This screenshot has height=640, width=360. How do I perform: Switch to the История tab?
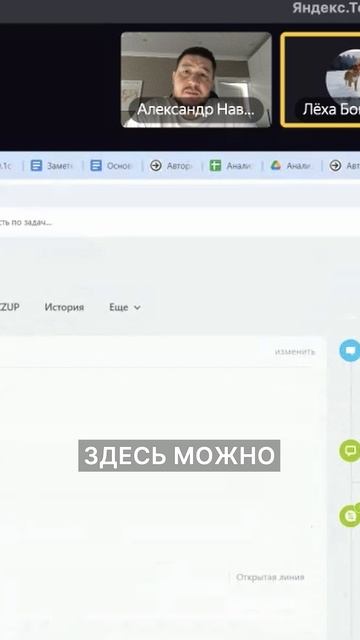pos(64,307)
